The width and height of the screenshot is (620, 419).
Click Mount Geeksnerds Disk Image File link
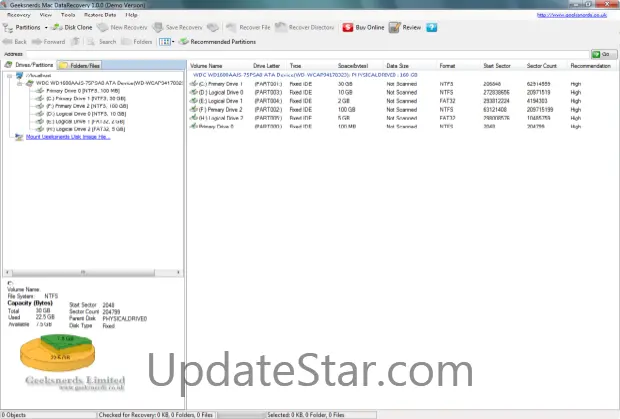click(68, 137)
